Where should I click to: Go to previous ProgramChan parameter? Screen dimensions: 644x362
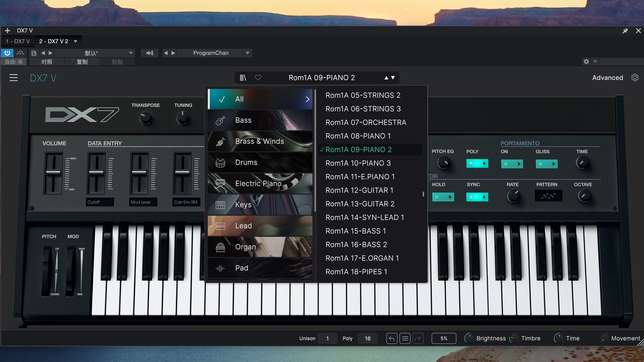[x=166, y=53]
